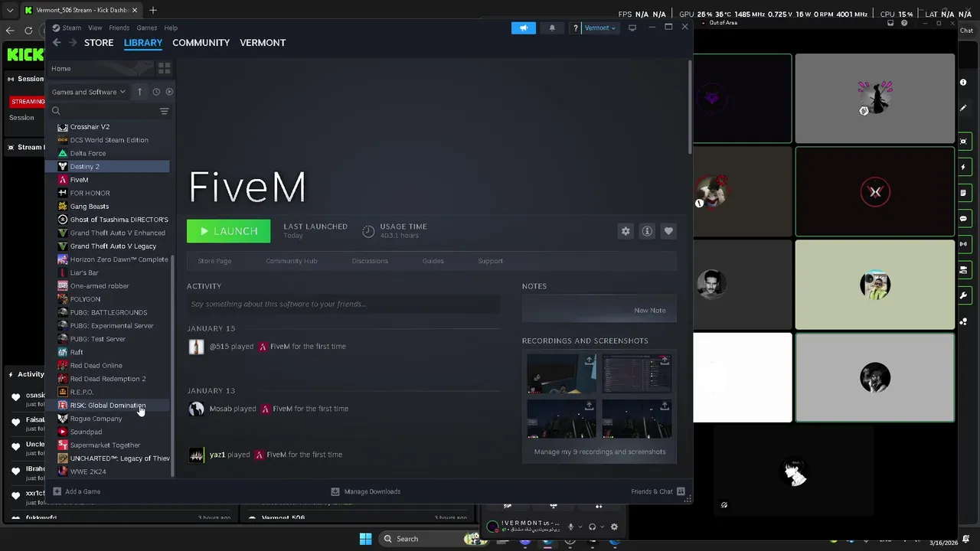
Task: Click the Kick sidebar wrench icon
Action: click(x=963, y=295)
